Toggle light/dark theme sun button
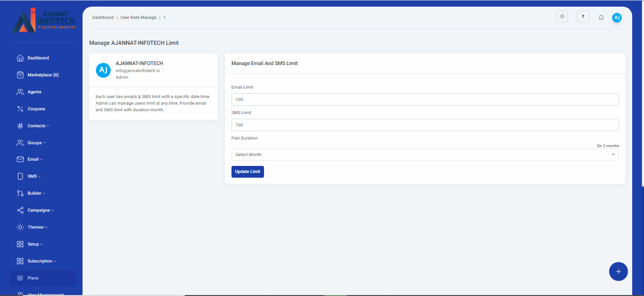 [562, 16]
